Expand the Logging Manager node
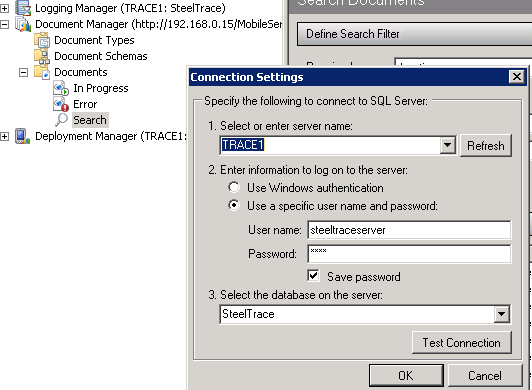Screen dimensions: 532x390 tap(4, 8)
